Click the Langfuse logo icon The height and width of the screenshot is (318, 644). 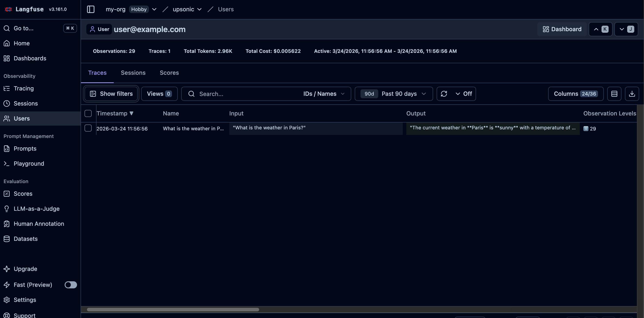click(x=8, y=9)
